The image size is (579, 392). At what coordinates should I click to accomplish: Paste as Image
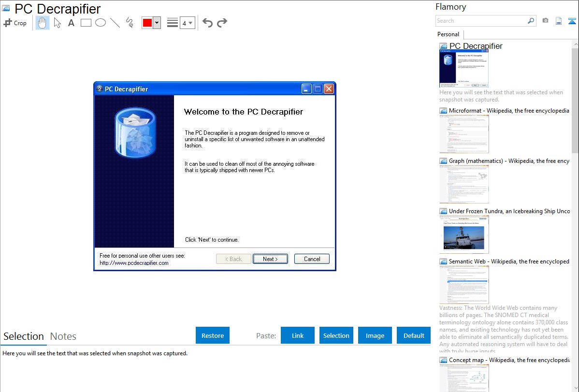tap(375, 335)
